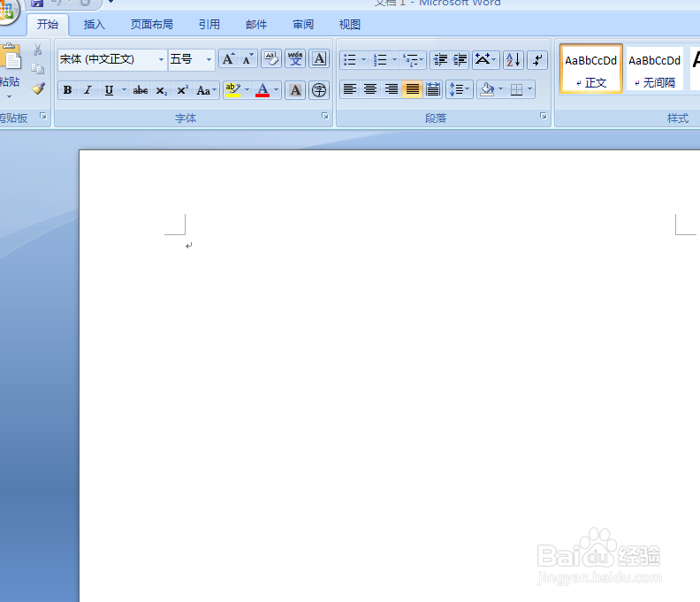This screenshot has width=700, height=602.
Task: Toggle Justify alignment
Action: pos(412,89)
